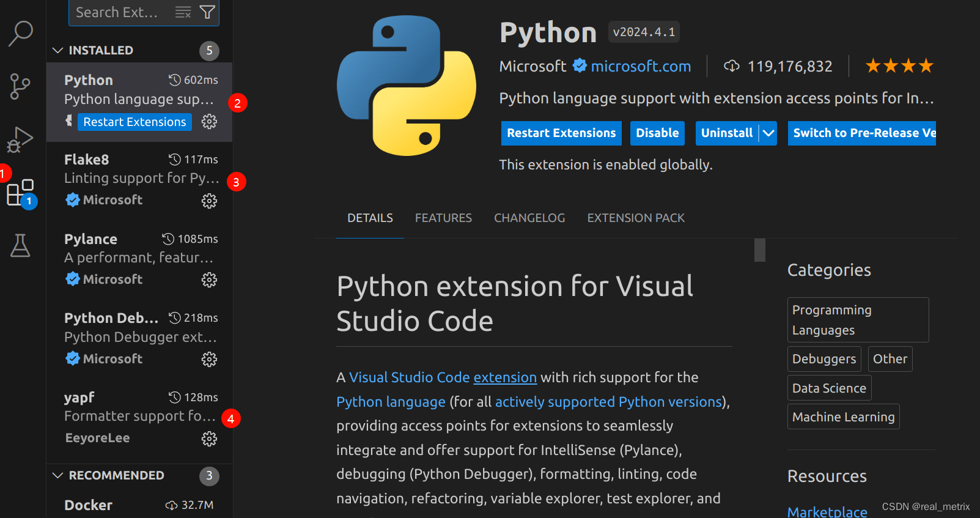Collapse the RECOMMENDED extensions section
Screen dimensions: 980x518
pyautogui.click(x=58, y=475)
